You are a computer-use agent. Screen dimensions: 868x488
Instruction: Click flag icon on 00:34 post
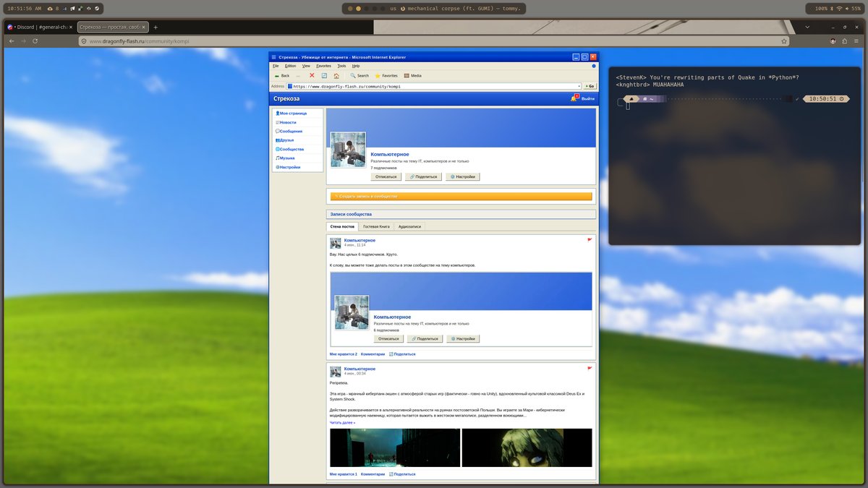tap(590, 368)
